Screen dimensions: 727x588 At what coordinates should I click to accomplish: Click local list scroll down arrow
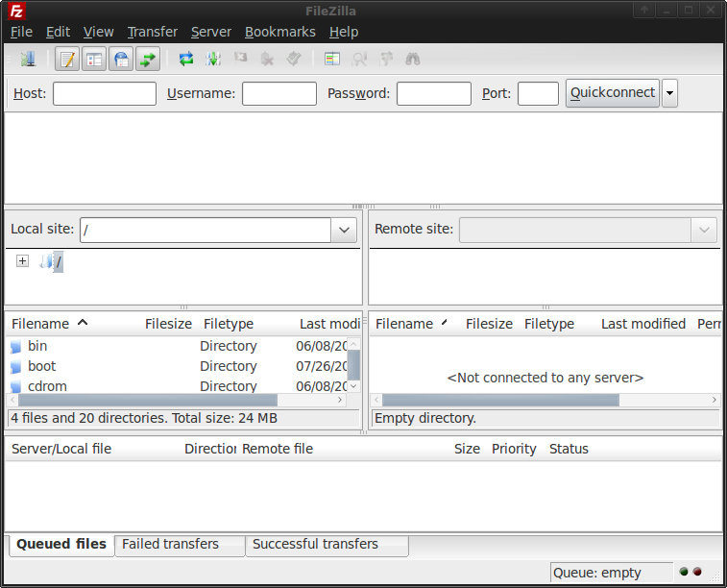(x=353, y=386)
